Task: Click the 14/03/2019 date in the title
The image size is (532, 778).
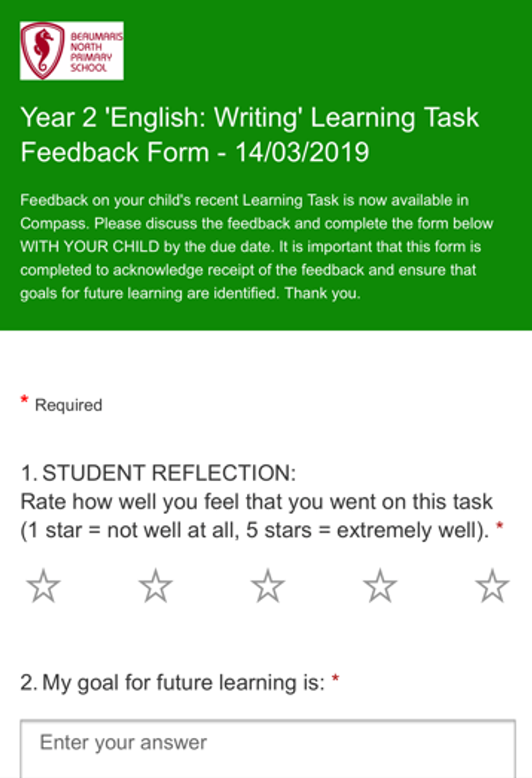Action: point(302,152)
